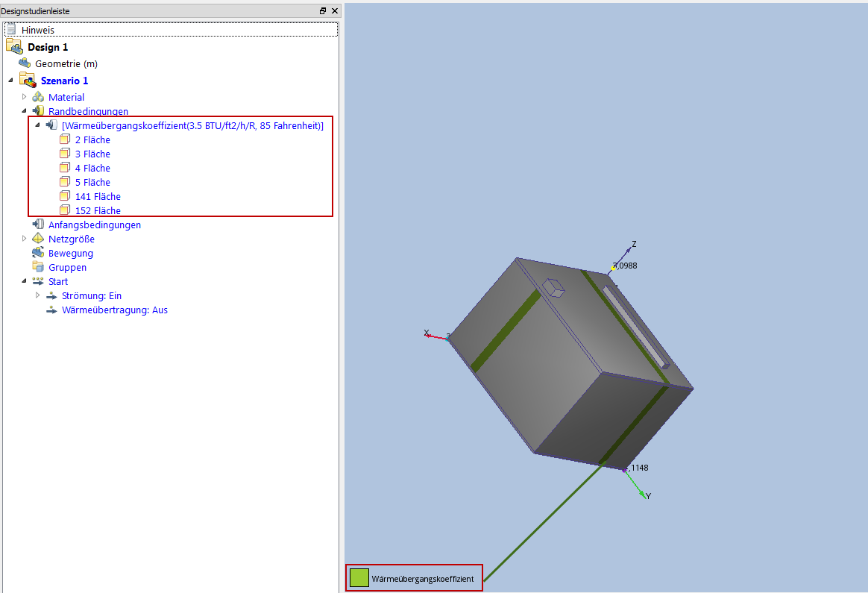Select the 152 Fläche entry
The height and width of the screenshot is (593, 868).
pos(98,211)
